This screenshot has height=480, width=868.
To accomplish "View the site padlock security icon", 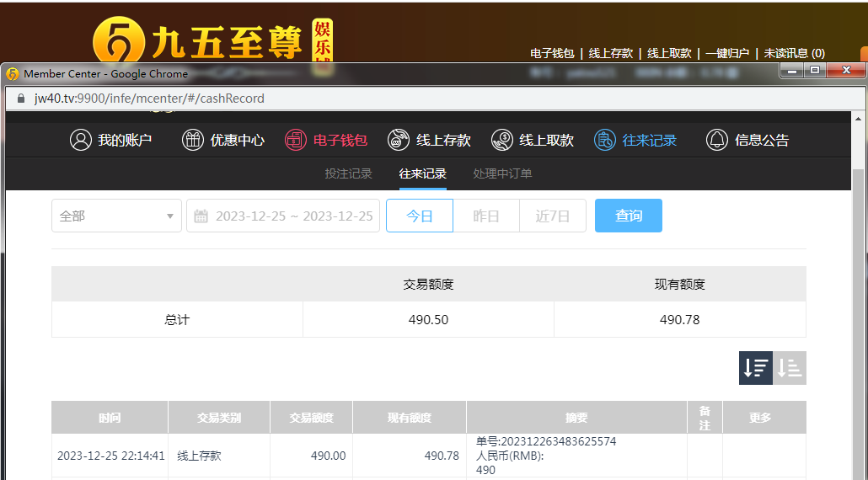I will tap(21, 99).
